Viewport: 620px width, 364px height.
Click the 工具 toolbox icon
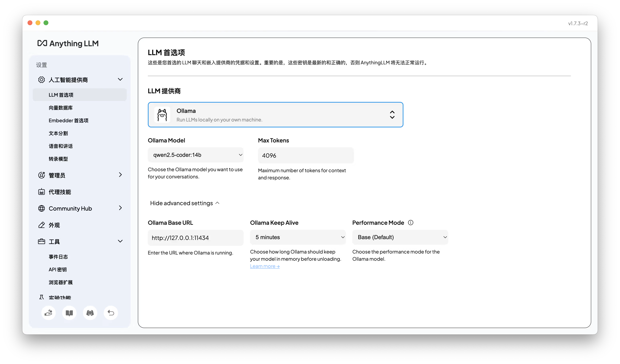(41, 242)
